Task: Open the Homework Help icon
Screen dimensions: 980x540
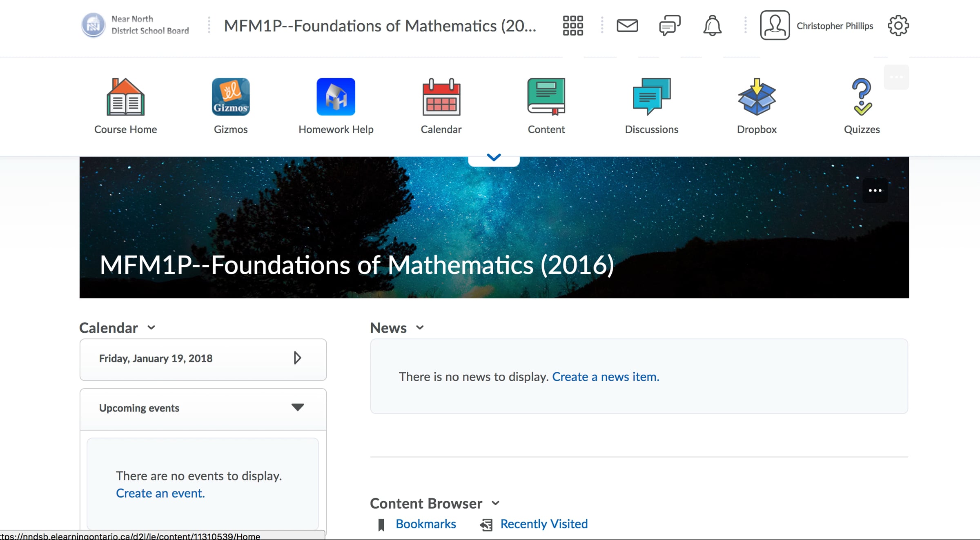Action: click(336, 97)
